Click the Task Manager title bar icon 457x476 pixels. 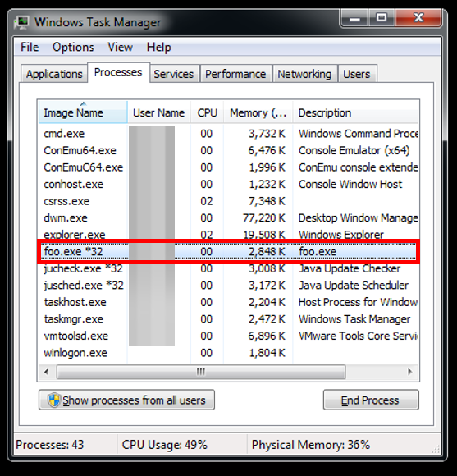22,22
